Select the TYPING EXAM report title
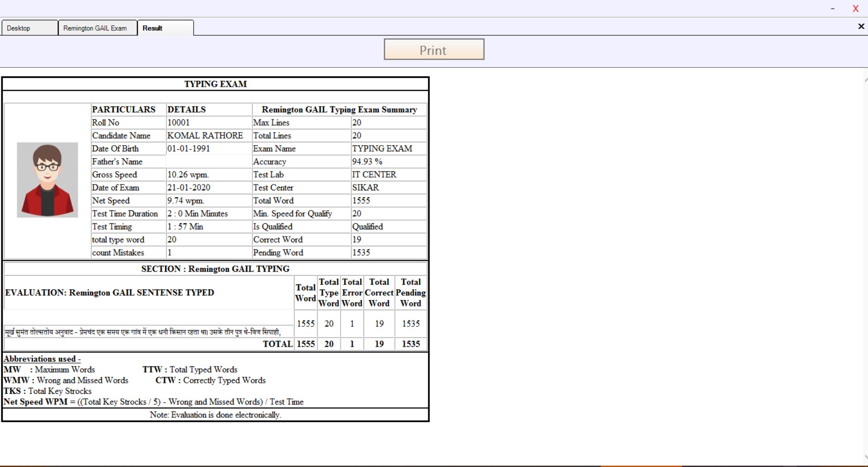 215,84
